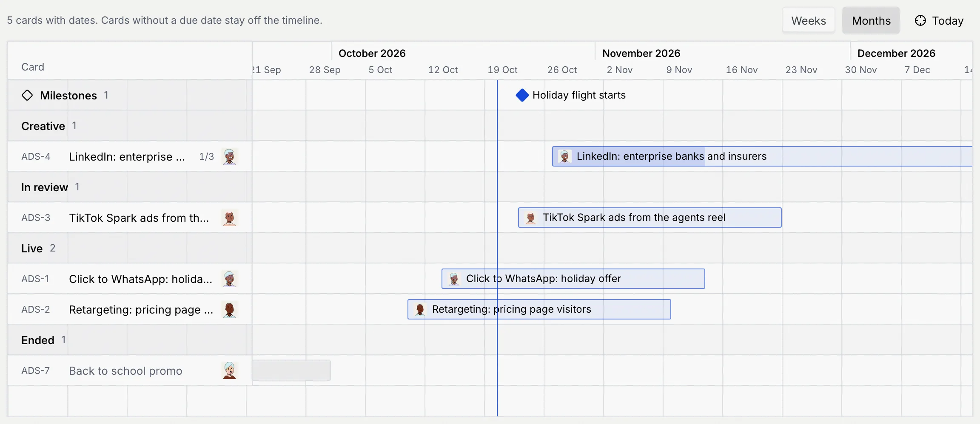Click the 1/3 checklist count on ADS-4
This screenshot has height=424, width=980.
pos(206,156)
